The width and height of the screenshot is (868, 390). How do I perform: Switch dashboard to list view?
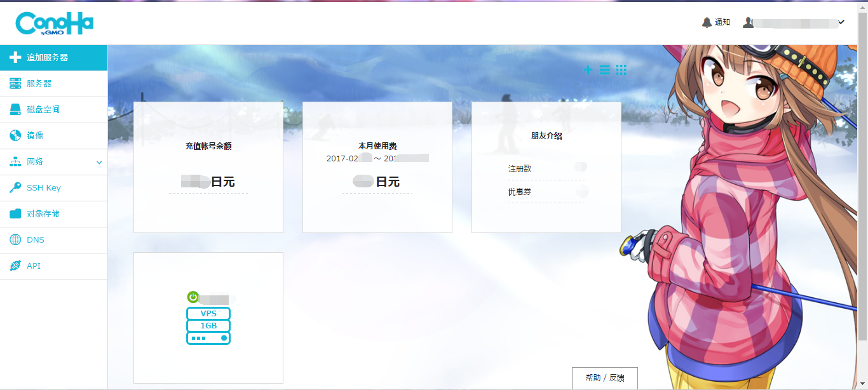tap(604, 70)
